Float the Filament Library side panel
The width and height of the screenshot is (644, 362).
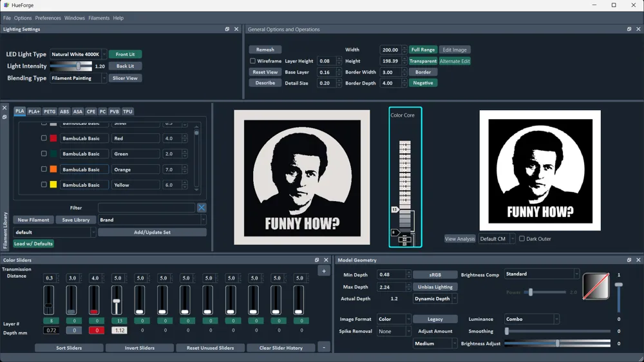pos(5,117)
